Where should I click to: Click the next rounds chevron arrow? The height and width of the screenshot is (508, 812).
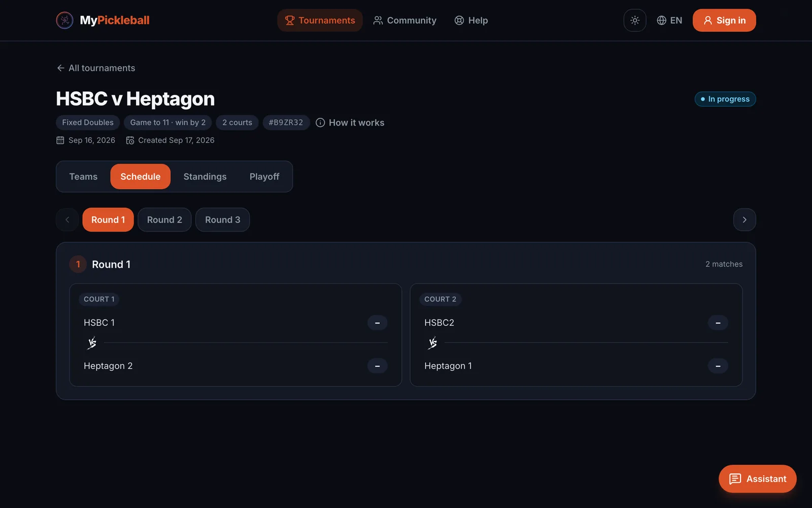(x=745, y=220)
